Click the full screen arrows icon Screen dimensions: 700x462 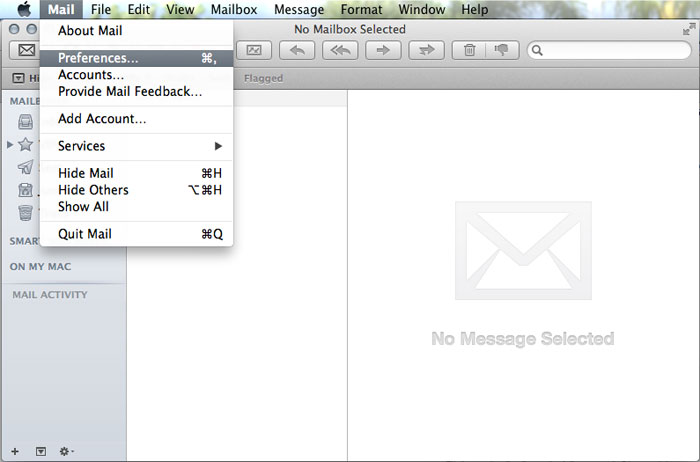tap(689, 29)
